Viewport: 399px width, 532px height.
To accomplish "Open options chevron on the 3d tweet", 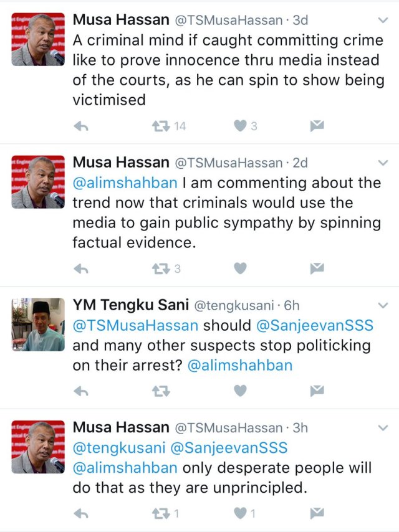I will point(383,21).
